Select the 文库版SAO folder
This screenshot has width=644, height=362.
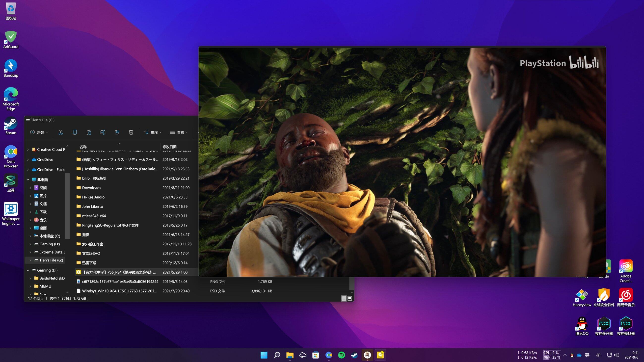click(x=136, y=253)
